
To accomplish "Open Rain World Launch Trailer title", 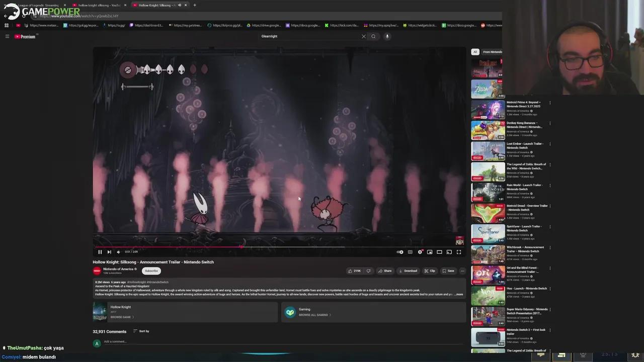I will pos(525,187).
